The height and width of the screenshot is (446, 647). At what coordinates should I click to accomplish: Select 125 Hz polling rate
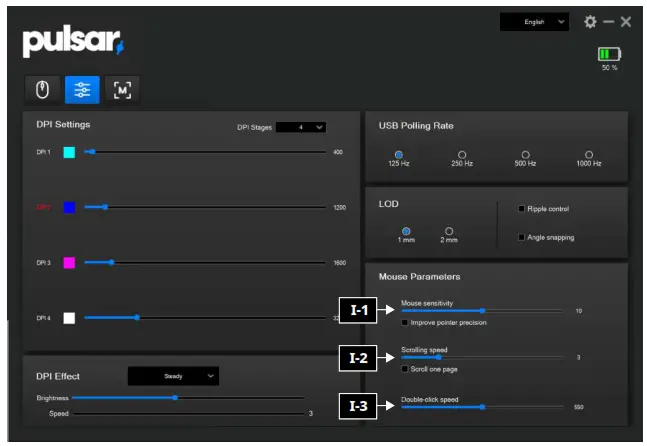coord(399,155)
